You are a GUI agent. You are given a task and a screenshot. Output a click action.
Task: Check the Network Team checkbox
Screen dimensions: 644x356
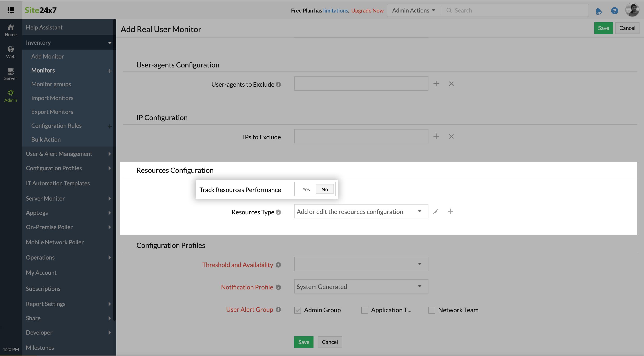pyautogui.click(x=432, y=310)
